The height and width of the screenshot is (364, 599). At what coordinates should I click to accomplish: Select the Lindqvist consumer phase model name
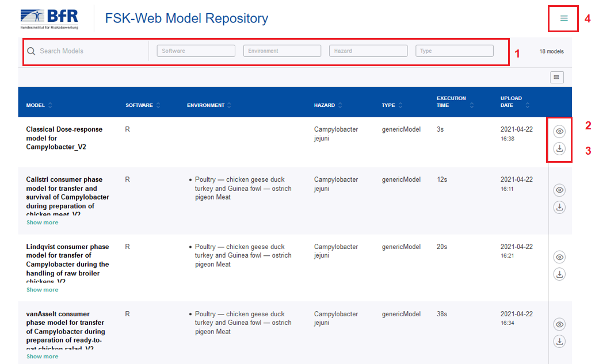click(68, 263)
